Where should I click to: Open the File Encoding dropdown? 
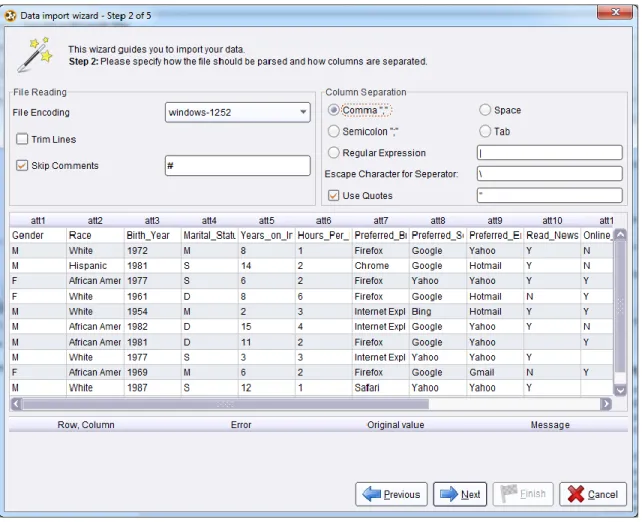click(x=237, y=112)
